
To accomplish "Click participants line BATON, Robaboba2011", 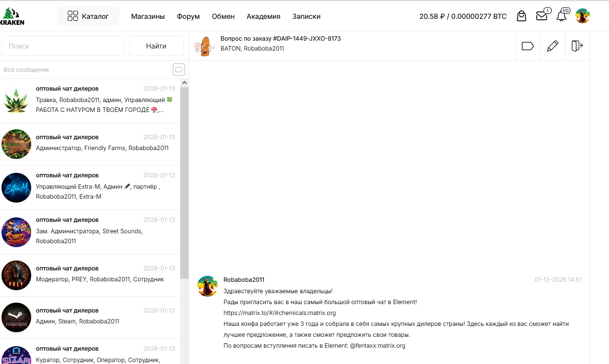I will click(253, 49).
